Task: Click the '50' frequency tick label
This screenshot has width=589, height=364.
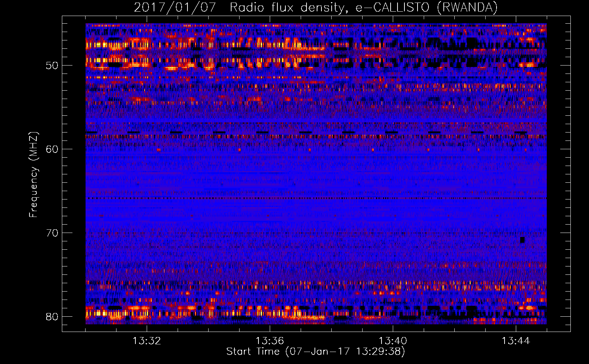Action: (52, 66)
